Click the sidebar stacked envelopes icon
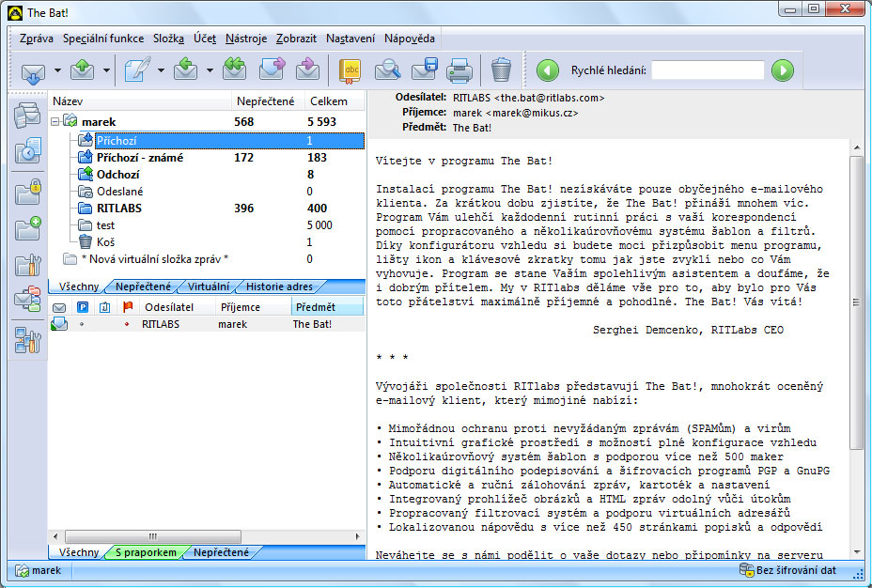This screenshot has width=872, height=588. [28, 115]
